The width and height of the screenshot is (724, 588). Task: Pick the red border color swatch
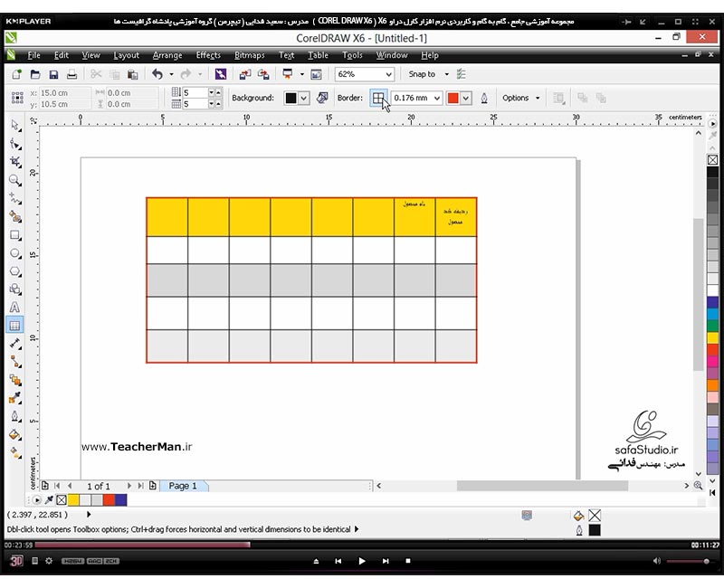[453, 98]
